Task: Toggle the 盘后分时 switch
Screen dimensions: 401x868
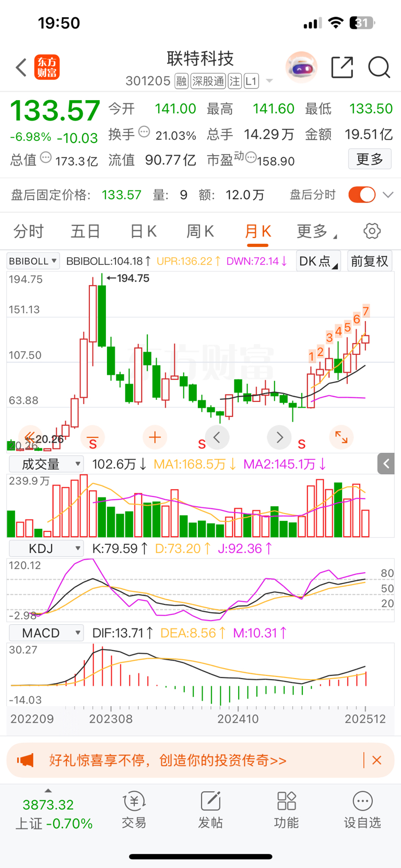Action: click(x=362, y=195)
